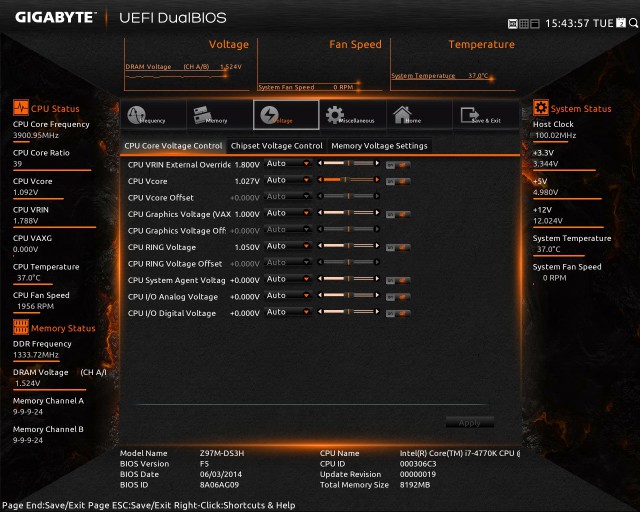
Task: Switch to CPU Core Voltage Control tab
Action: (x=173, y=146)
